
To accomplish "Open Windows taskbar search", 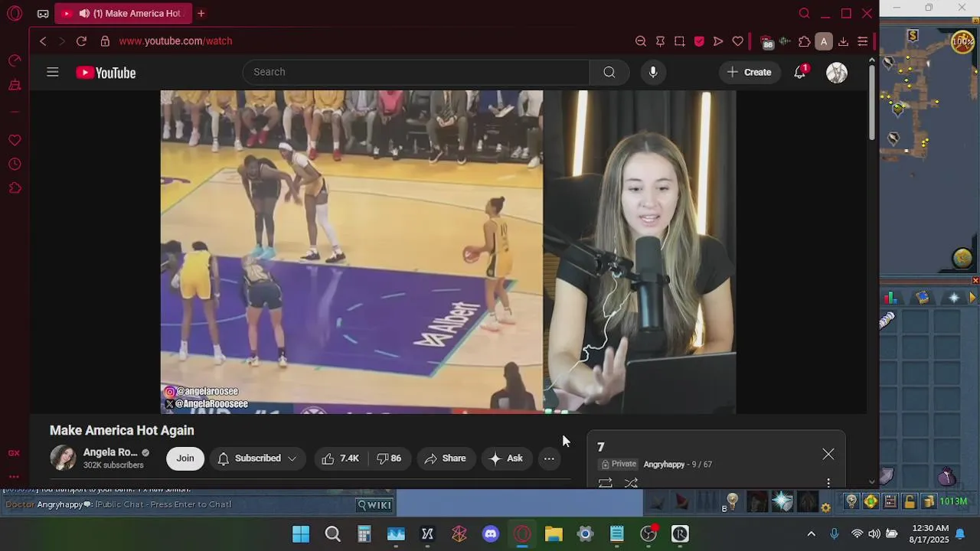I will [333, 534].
